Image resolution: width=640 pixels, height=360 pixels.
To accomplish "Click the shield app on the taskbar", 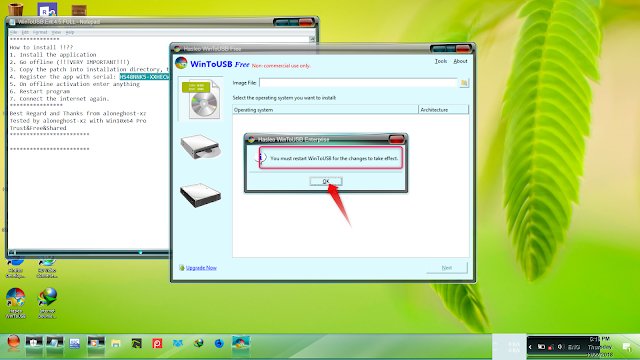I will (34, 343).
